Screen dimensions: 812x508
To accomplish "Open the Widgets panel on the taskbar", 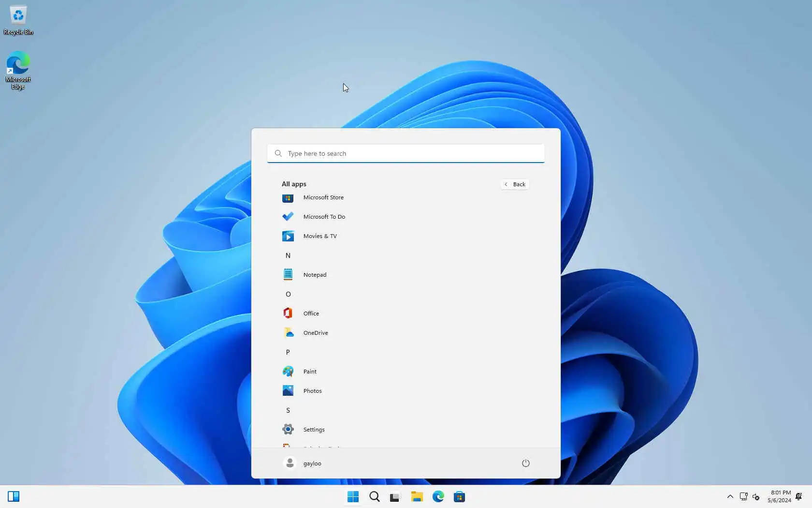I will click(x=14, y=496).
